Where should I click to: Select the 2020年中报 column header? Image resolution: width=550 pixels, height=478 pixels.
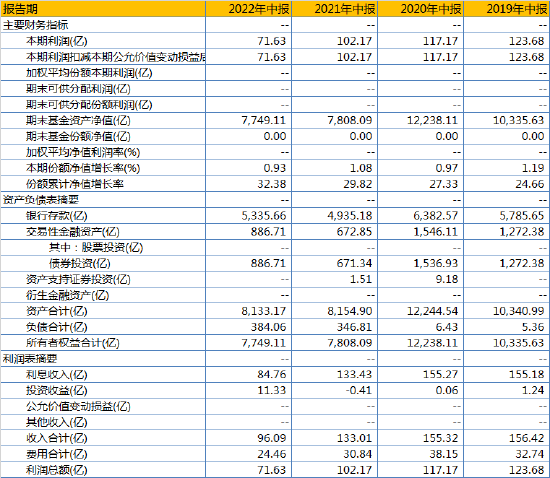coord(421,9)
